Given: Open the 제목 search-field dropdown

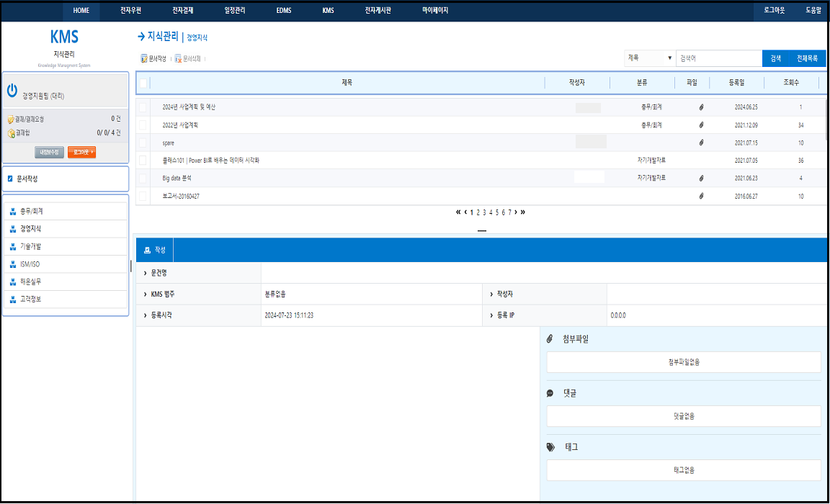Looking at the screenshot, I should [x=650, y=58].
